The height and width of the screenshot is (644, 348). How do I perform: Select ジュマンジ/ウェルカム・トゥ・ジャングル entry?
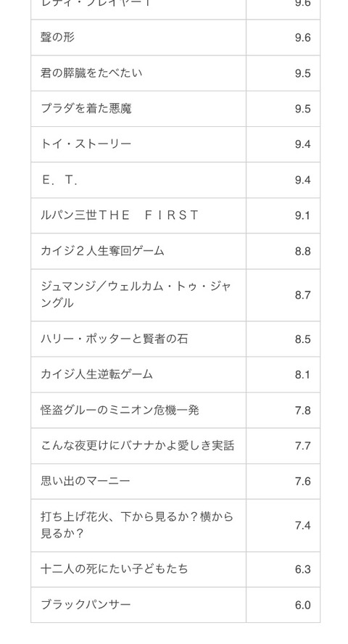tap(175, 295)
